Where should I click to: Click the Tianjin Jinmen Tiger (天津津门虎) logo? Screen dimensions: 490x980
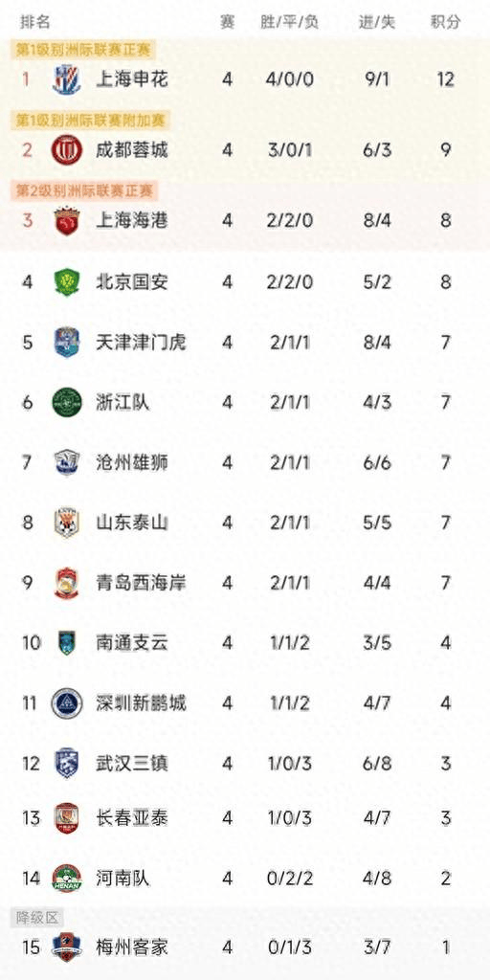pyautogui.click(x=67, y=343)
